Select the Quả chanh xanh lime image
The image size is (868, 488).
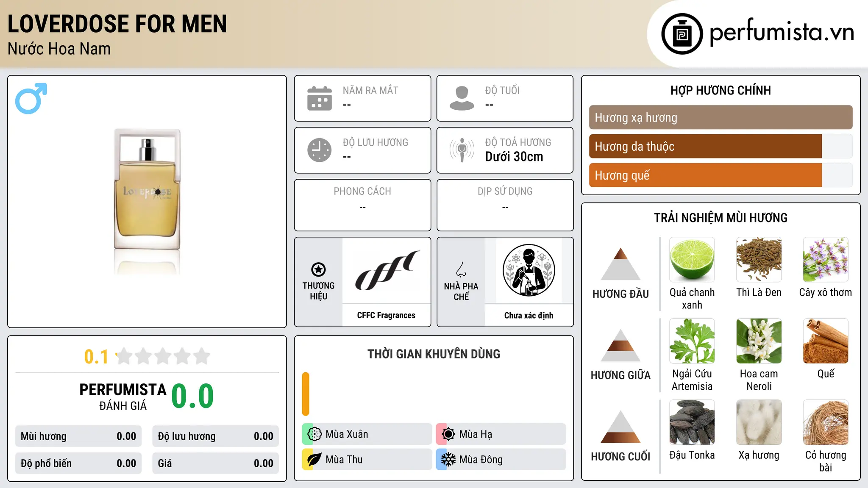click(692, 260)
